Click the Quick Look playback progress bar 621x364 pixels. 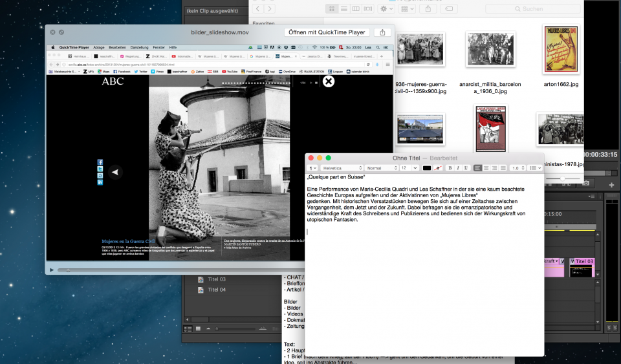[180, 270]
